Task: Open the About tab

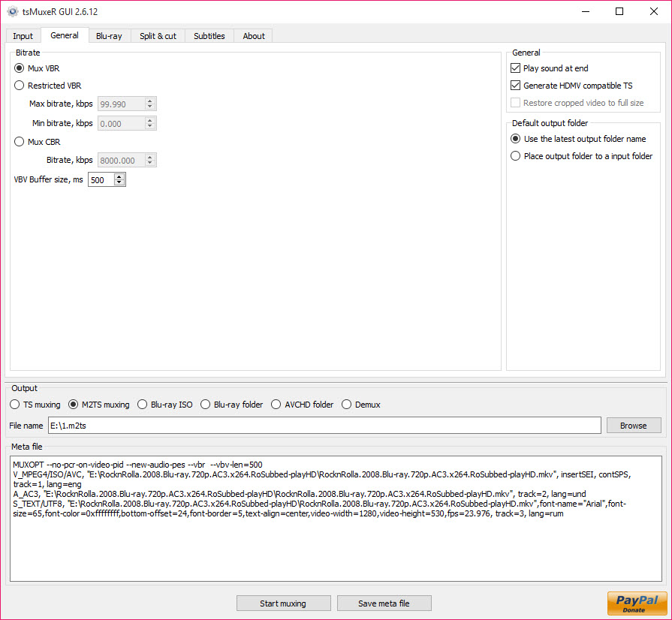Action: 254,36
